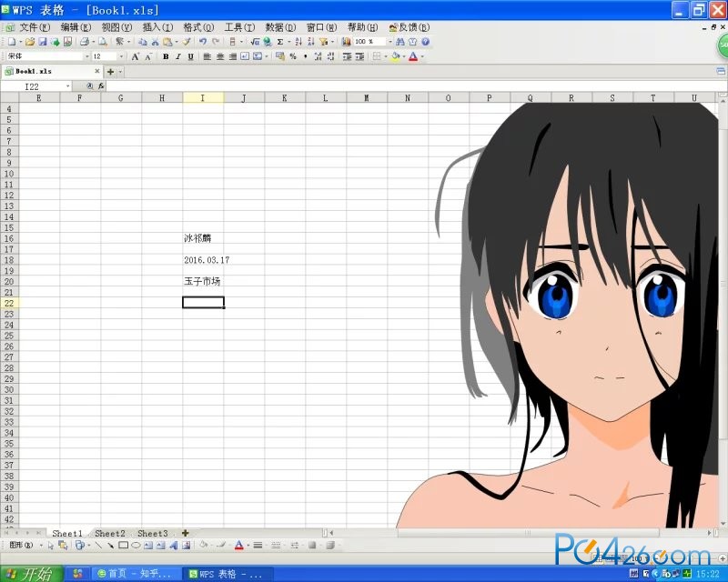Save the workbook with the floppy icon
The width and height of the screenshot is (728, 582).
(43, 42)
